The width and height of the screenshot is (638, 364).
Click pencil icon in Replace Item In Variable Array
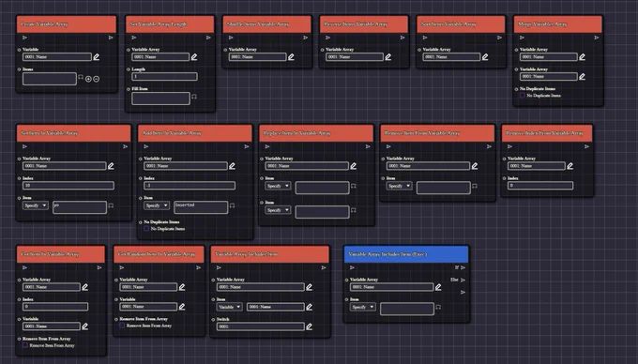click(x=353, y=166)
